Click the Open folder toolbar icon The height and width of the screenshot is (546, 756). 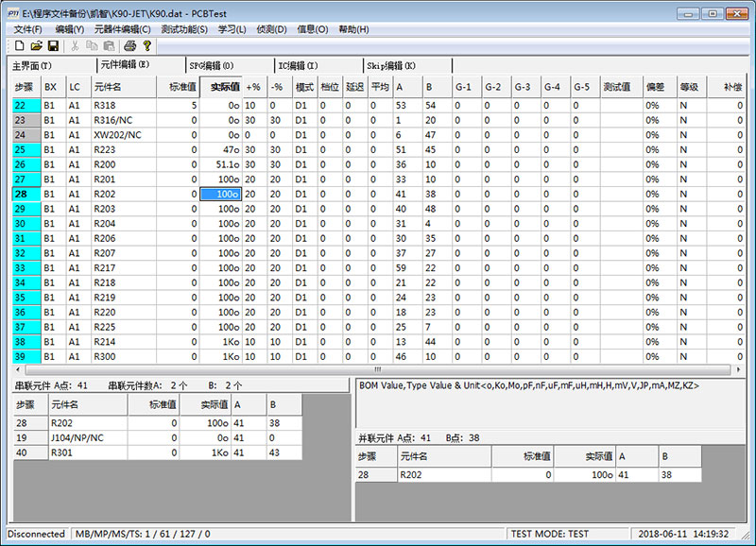(36, 45)
